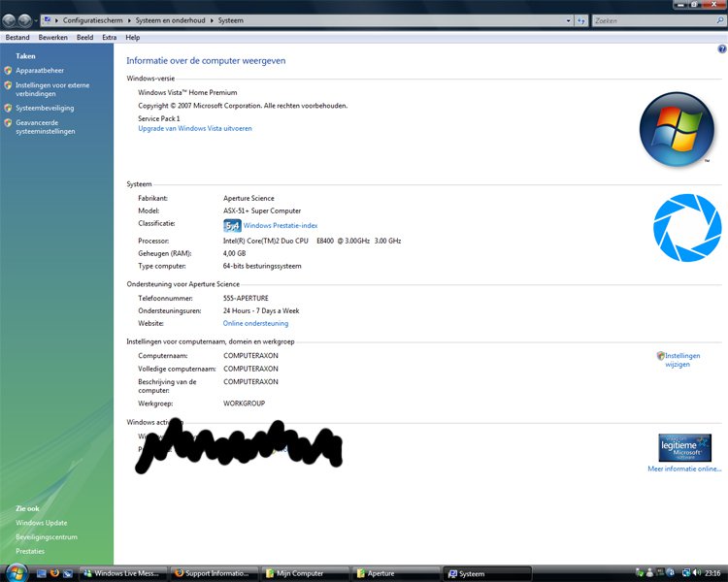The height and width of the screenshot is (582, 728).
Task: Click the Systeem taskbar button
Action: (487, 573)
